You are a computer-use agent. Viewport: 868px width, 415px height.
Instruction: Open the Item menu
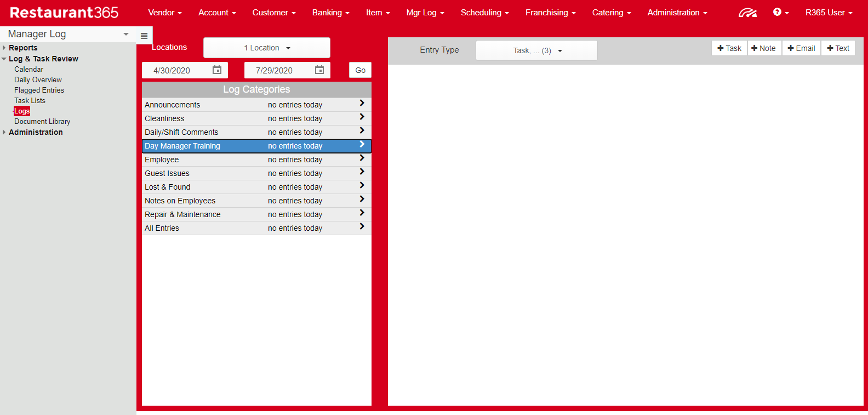click(x=378, y=13)
